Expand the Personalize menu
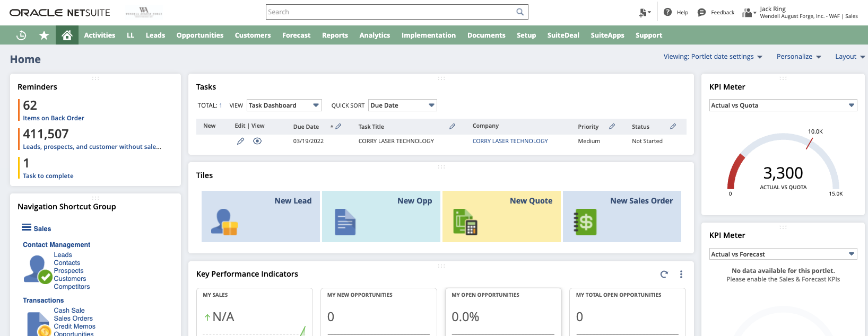 (799, 57)
